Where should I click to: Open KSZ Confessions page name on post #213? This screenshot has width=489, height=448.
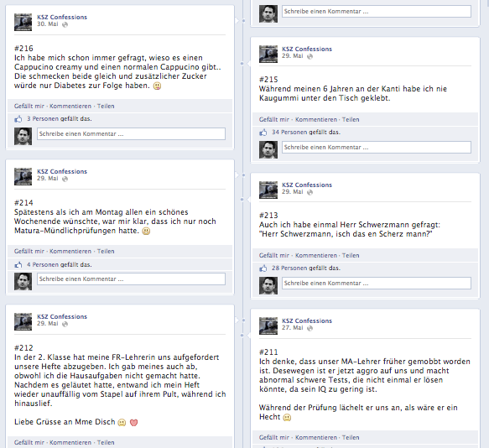coord(307,185)
